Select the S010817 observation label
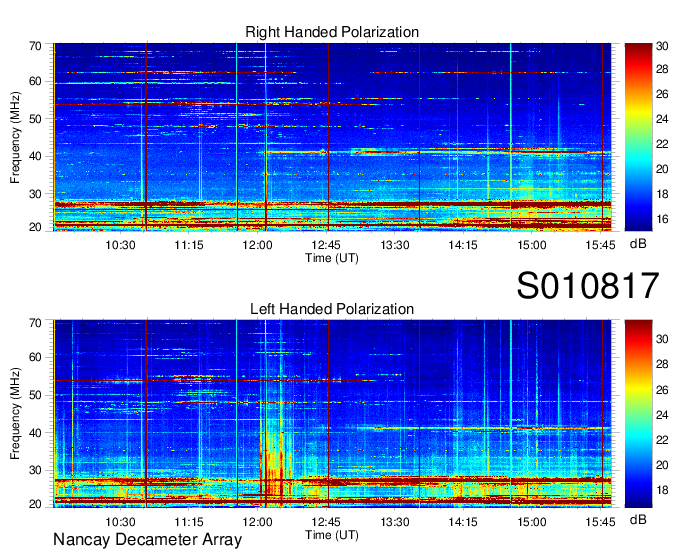The height and width of the screenshot is (552, 680). tap(588, 286)
